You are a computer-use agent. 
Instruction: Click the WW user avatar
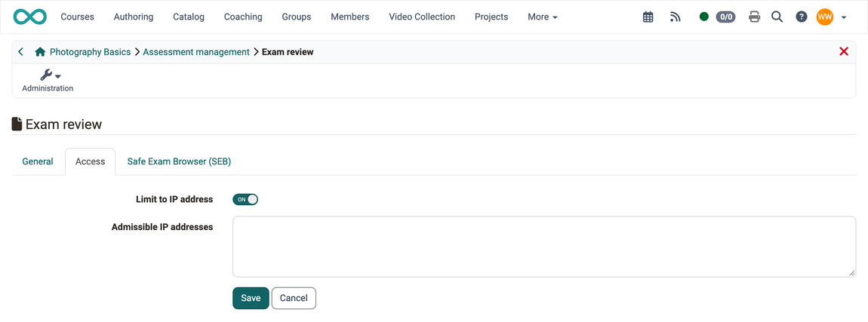point(825,17)
